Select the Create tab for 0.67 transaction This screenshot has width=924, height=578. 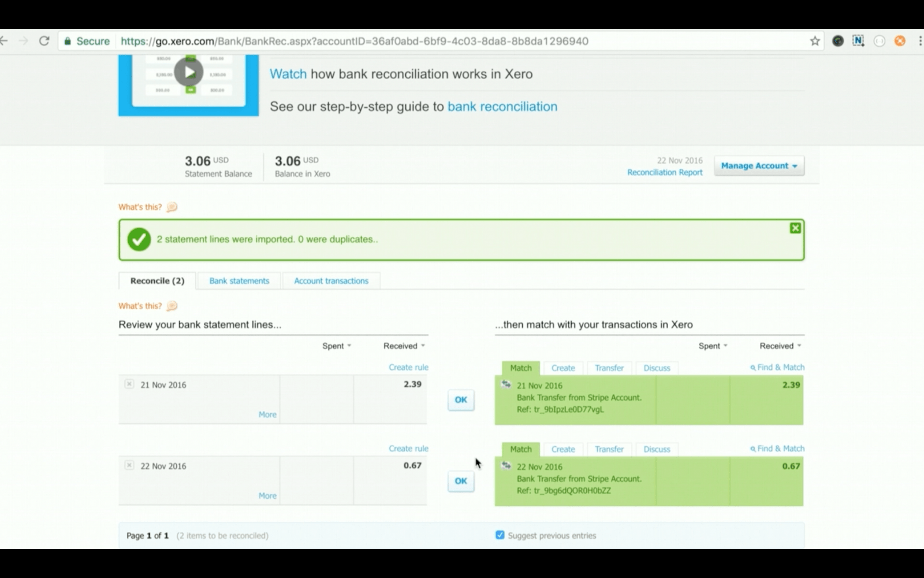(x=563, y=449)
